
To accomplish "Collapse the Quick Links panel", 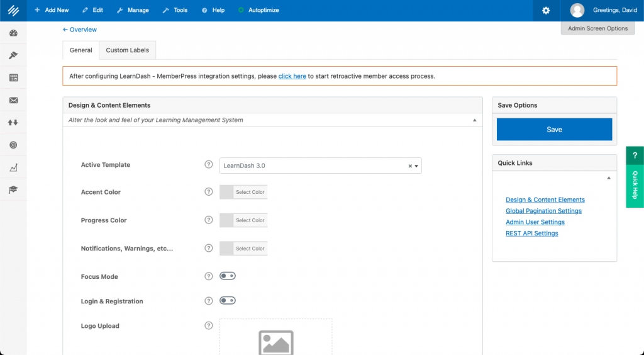I will click(x=608, y=178).
